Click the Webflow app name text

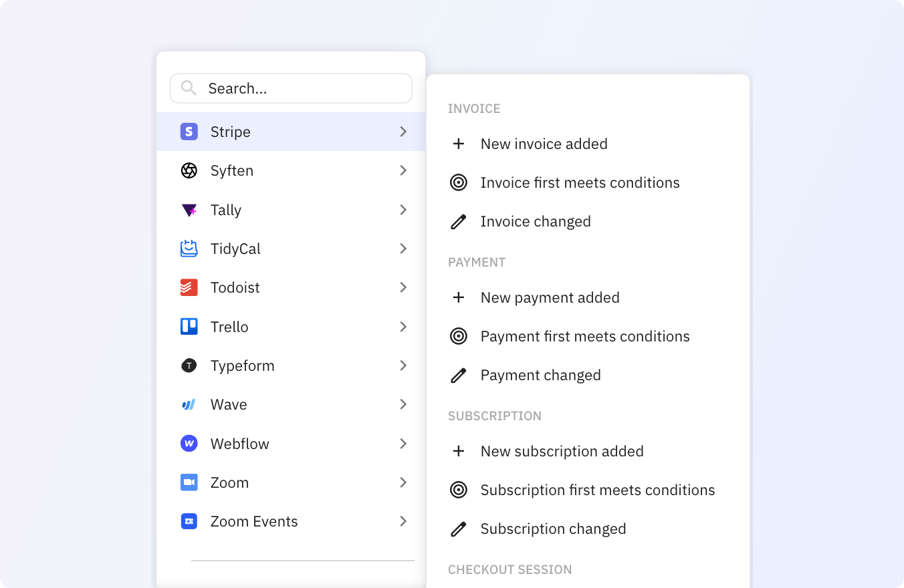(240, 444)
